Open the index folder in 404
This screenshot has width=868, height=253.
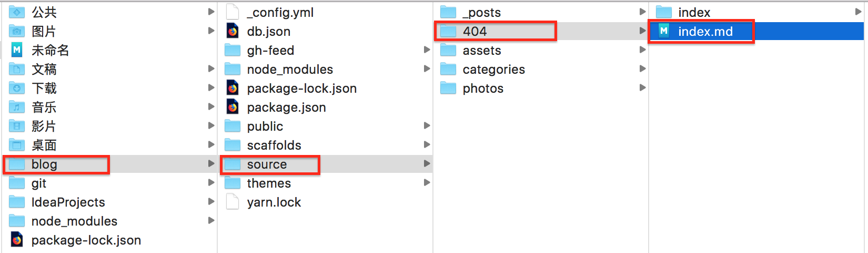tap(694, 12)
